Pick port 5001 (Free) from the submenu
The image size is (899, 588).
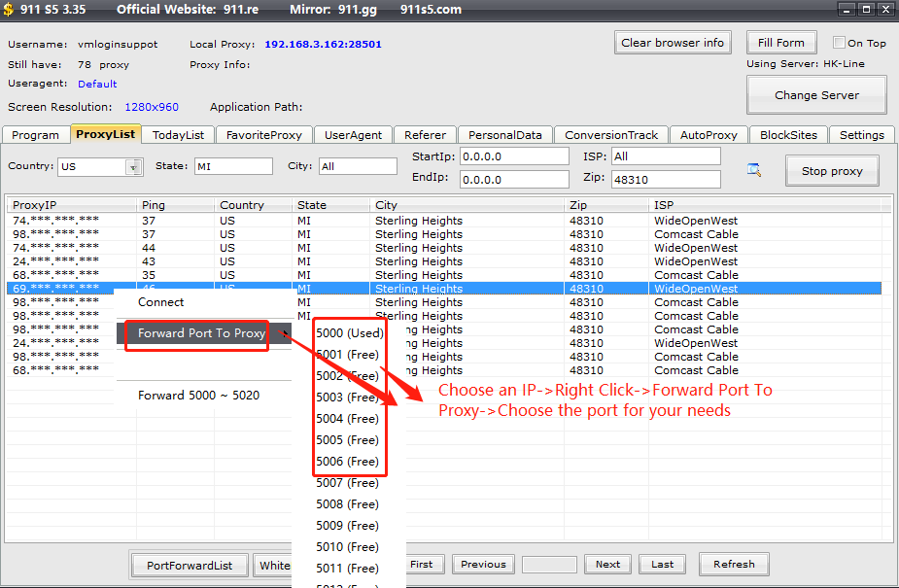(347, 355)
